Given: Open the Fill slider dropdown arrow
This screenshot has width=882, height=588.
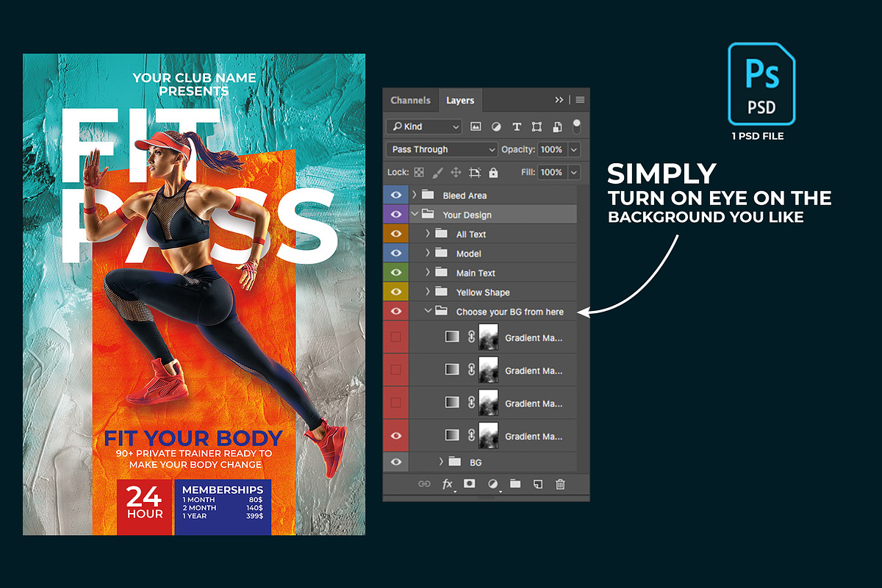Looking at the screenshot, I should [x=574, y=172].
